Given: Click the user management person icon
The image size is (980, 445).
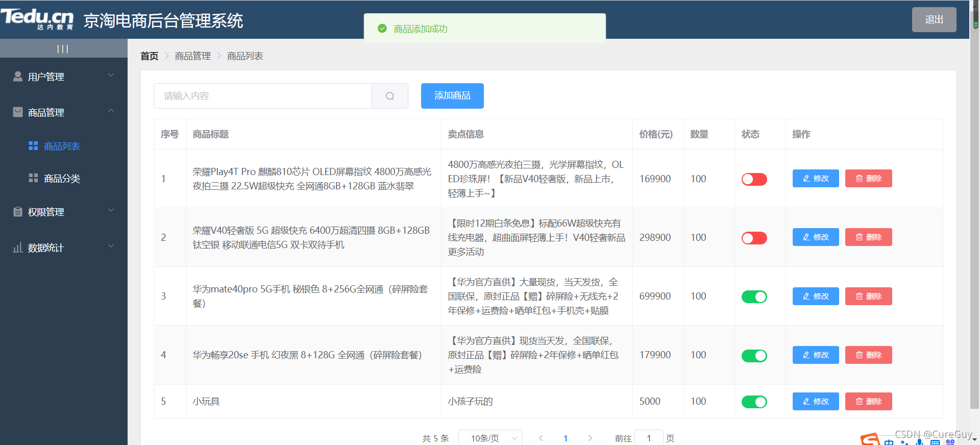Looking at the screenshot, I should click(x=18, y=77).
